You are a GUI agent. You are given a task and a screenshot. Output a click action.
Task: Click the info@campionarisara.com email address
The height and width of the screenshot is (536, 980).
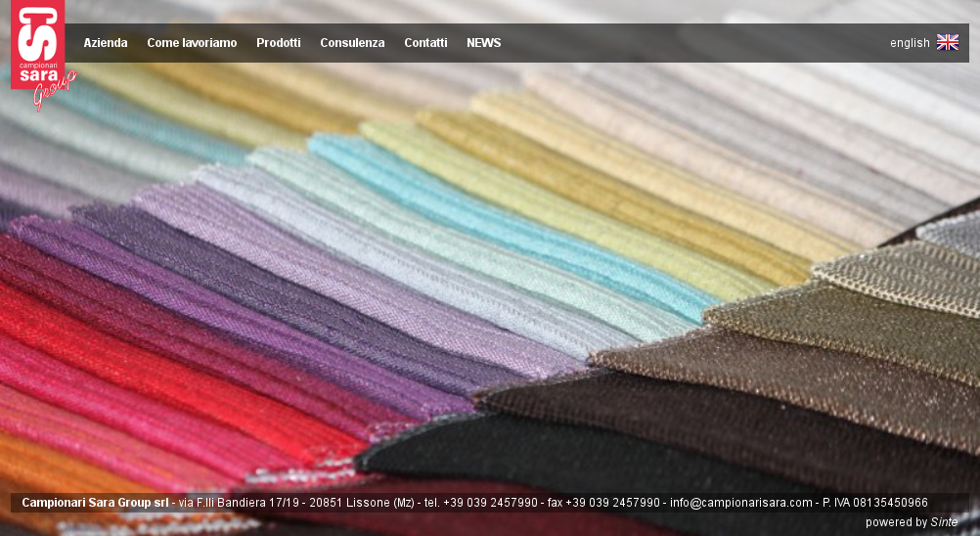[x=741, y=503]
